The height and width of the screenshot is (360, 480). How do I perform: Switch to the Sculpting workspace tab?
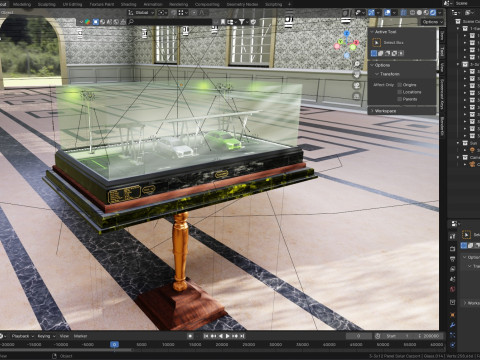pos(46,4)
